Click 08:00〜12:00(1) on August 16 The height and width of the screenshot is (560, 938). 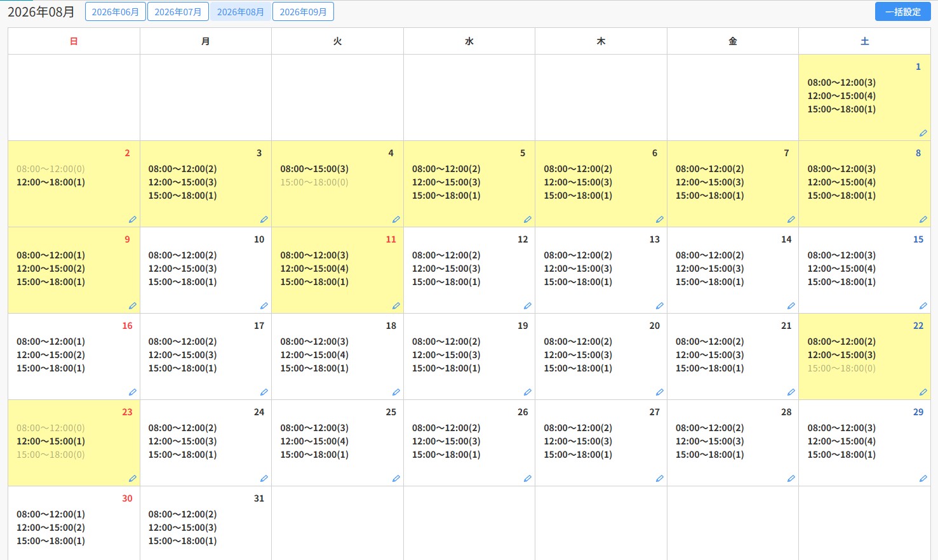pos(51,342)
